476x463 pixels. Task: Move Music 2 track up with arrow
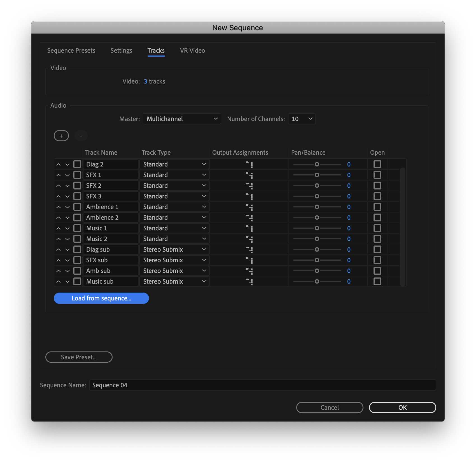tap(59, 239)
